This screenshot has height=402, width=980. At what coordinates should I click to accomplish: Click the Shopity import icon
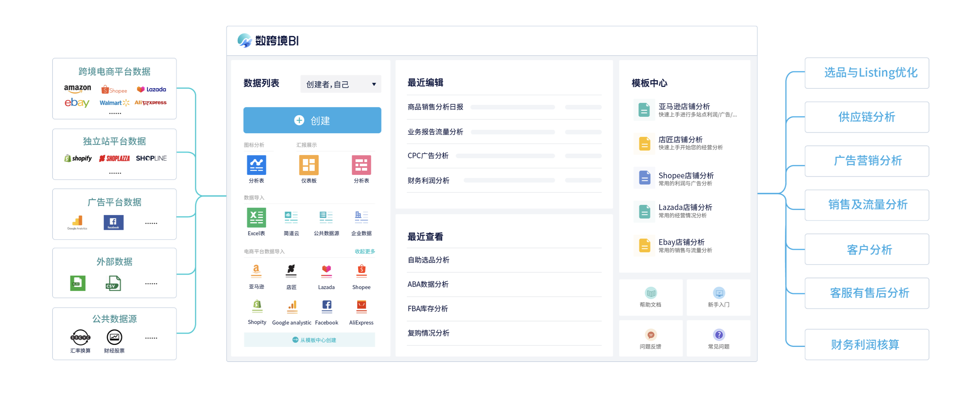[x=257, y=306]
